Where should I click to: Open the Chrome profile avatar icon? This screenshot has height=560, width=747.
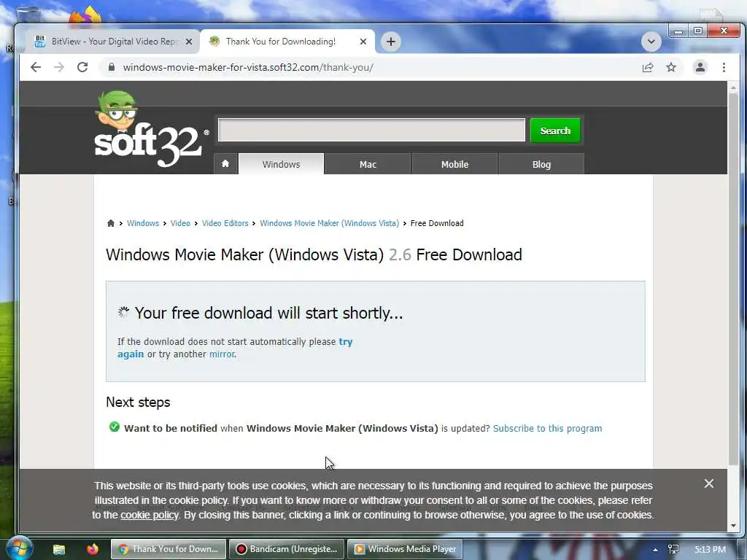[700, 67]
